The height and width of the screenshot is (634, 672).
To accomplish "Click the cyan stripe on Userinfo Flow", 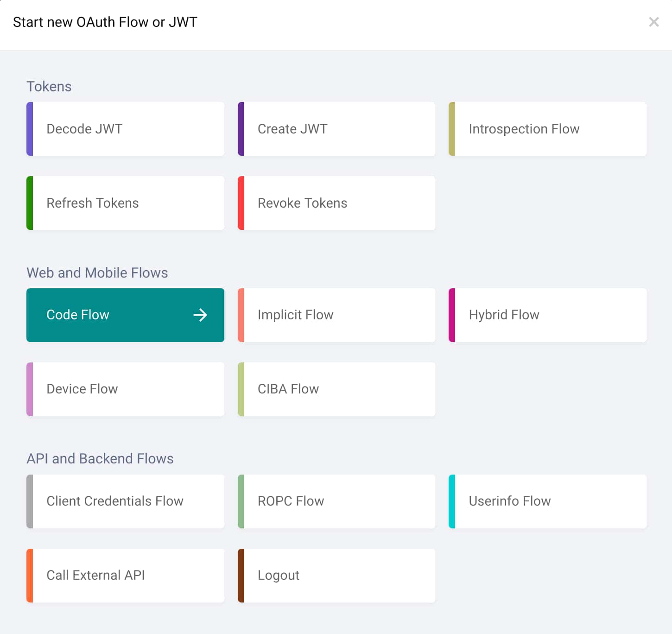I will point(452,501).
